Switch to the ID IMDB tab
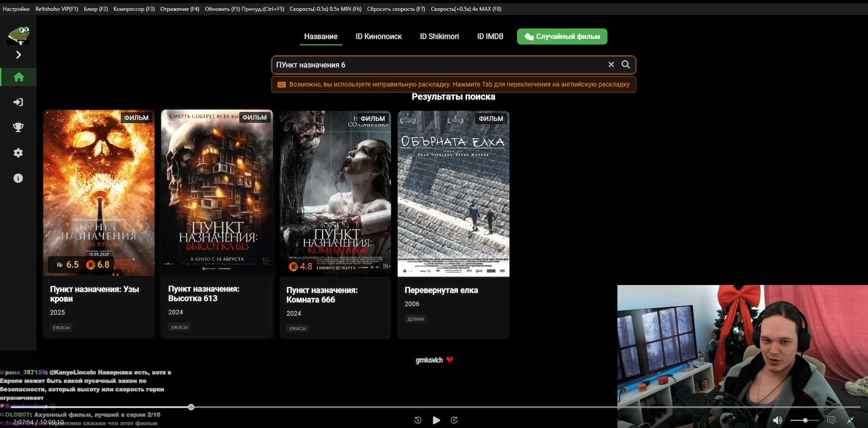868x428 pixels. click(x=490, y=36)
